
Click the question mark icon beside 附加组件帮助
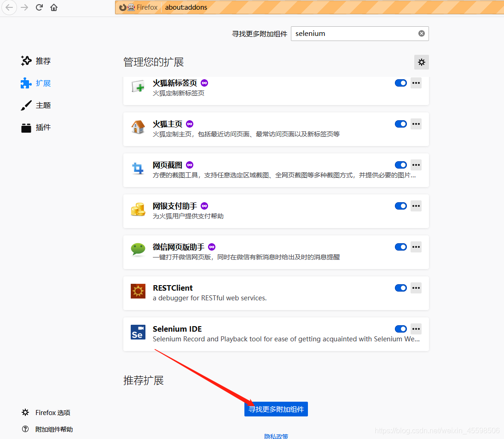(x=25, y=429)
